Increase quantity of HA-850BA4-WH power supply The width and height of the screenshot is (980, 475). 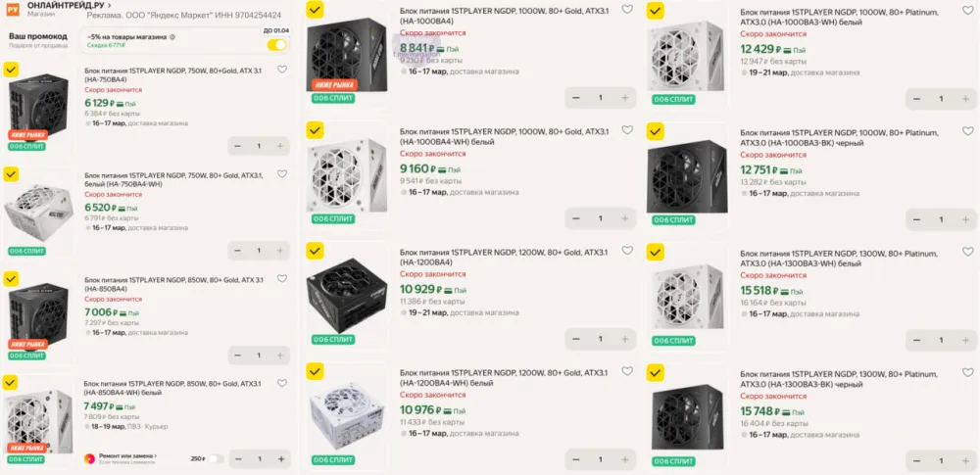coord(281,458)
